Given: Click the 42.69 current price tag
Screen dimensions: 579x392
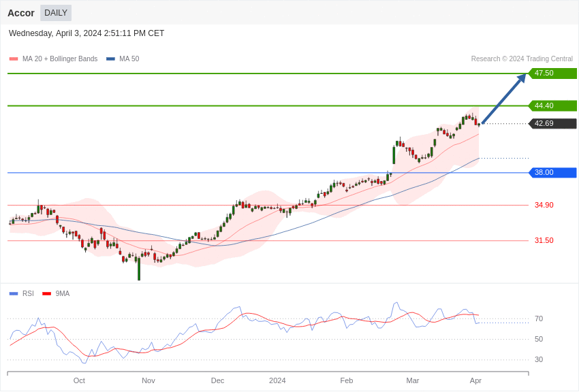Looking at the screenshot, I should point(552,124).
